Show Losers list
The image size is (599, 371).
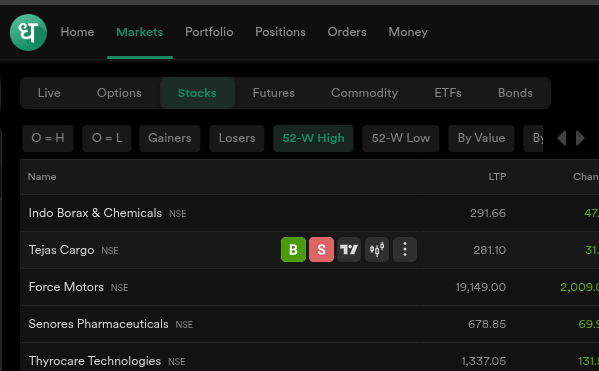coord(237,138)
